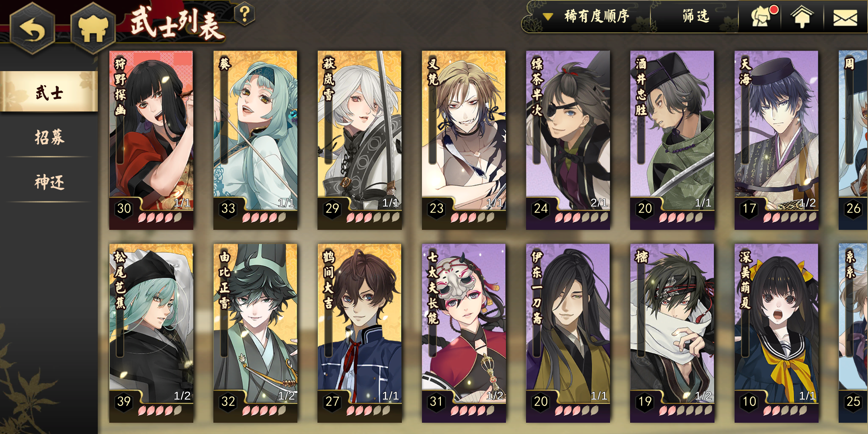868x434 pixels.
Task: Switch to the 招募 sidebar tab
Action: (49, 137)
